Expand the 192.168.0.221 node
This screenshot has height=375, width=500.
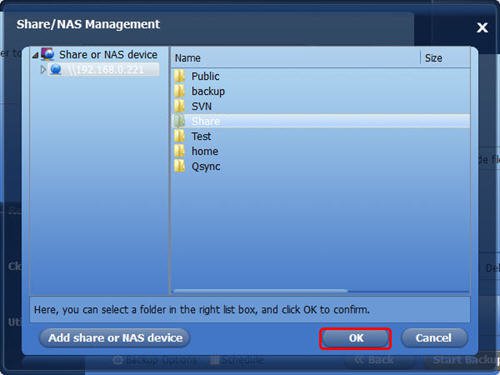[43, 69]
